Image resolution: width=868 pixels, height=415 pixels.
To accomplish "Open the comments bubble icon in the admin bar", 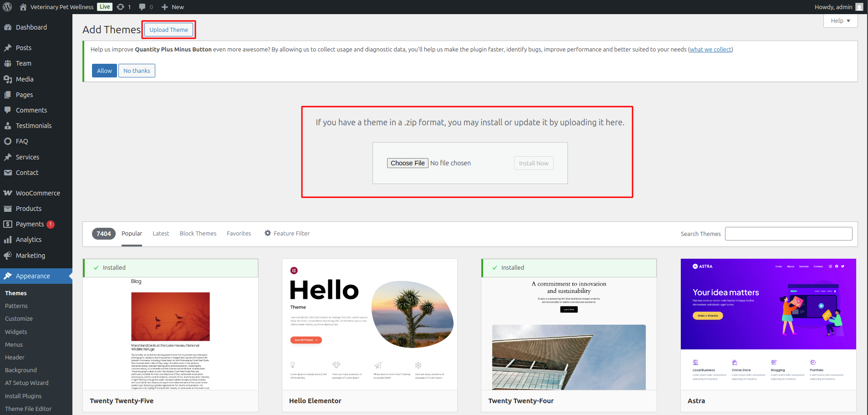I will click(x=142, y=7).
